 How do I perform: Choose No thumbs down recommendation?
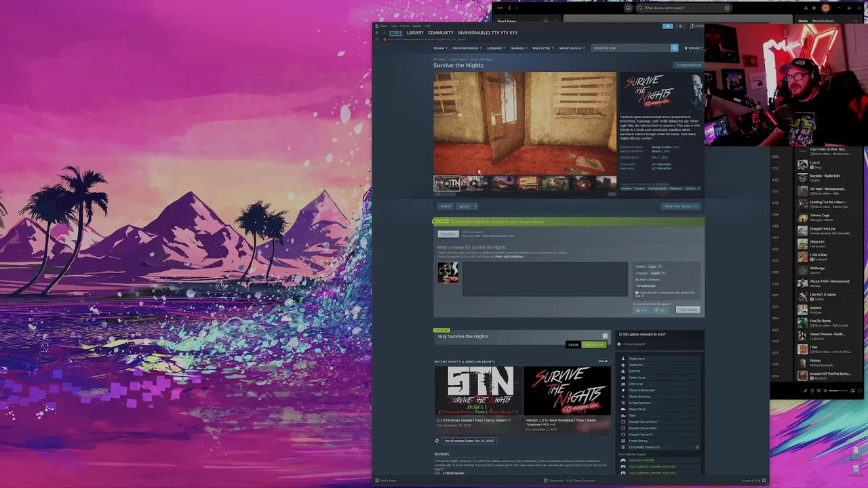pyautogui.click(x=660, y=310)
